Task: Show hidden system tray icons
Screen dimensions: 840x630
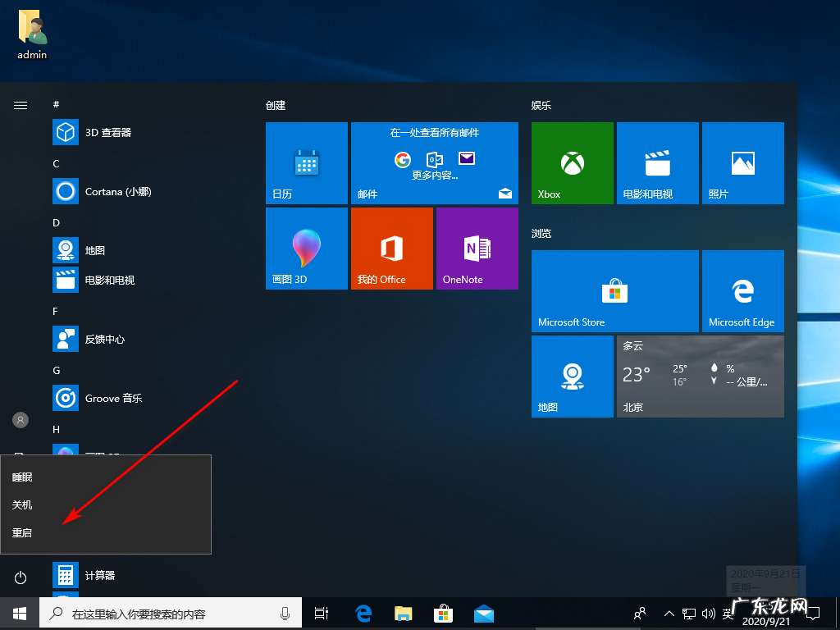Action: [669, 613]
